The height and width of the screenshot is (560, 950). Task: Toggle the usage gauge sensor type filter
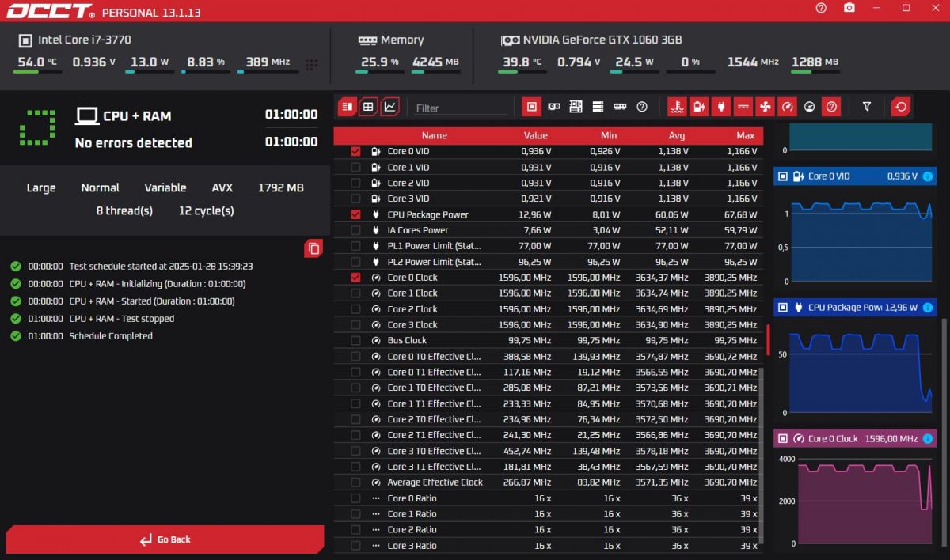pyautogui.click(x=809, y=107)
